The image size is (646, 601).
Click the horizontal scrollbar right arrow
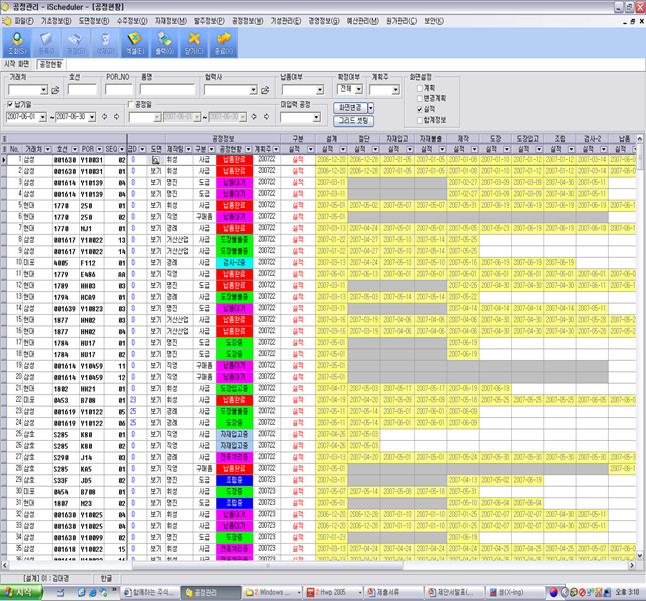632,566
